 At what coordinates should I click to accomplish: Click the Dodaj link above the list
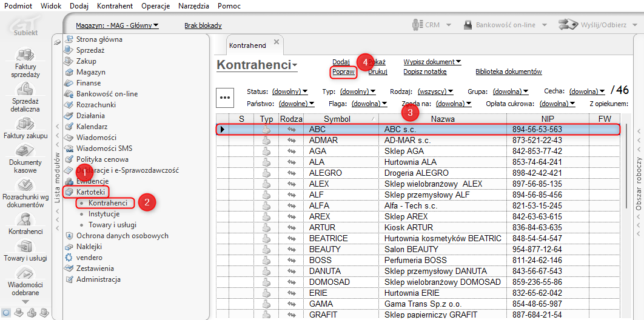pos(341,62)
